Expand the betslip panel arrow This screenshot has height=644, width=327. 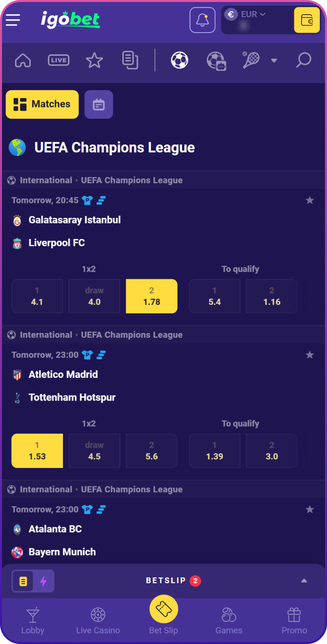point(304,581)
